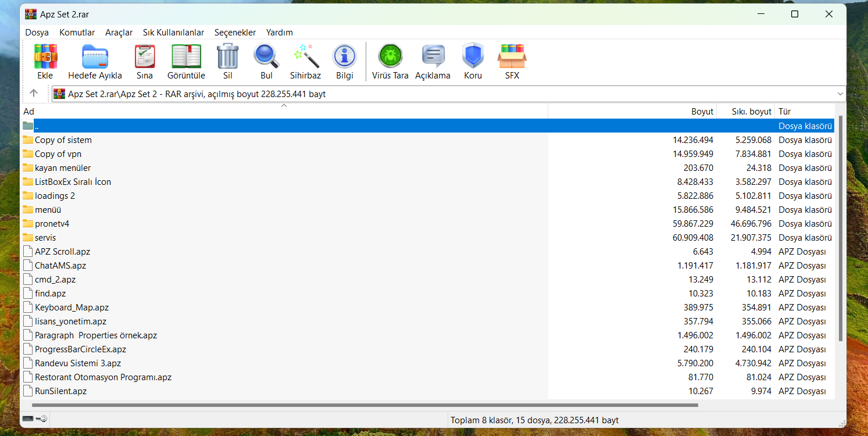Select 'lisans_yonetim.apz' file name
The width and height of the screenshot is (868, 436).
click(x=70, y=321)
